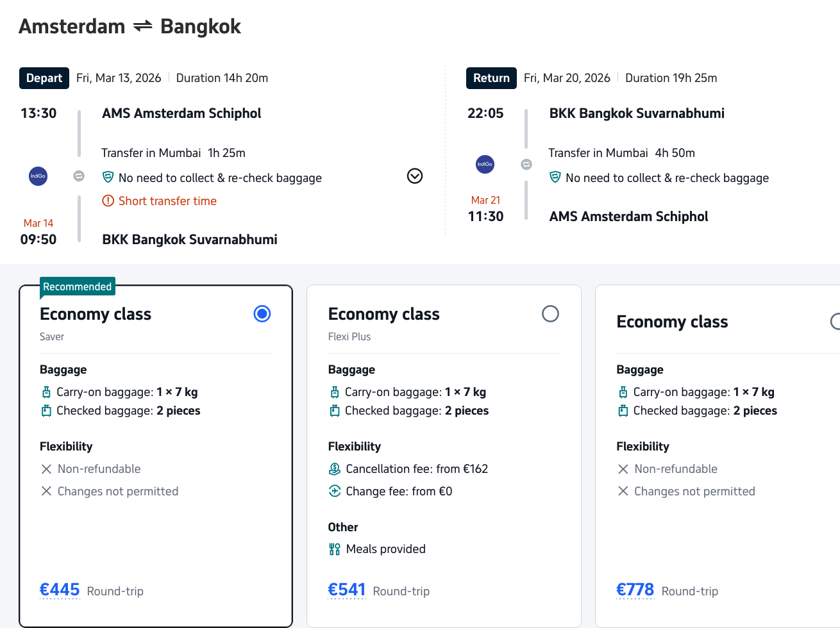Select the Flexi Plus economy fare

[550, 314]
